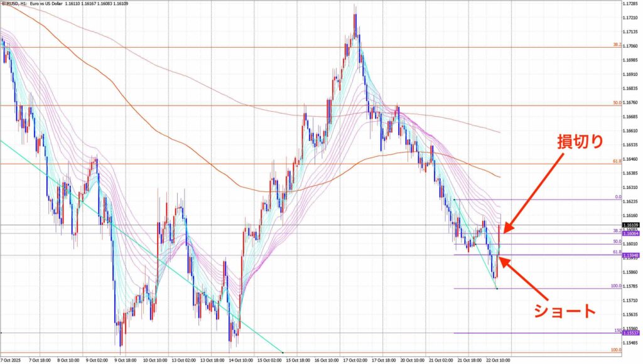Select the purple 100.0 Fibonacci level label
The width and height of the screenshot is (643, 364).
point(615,286)
